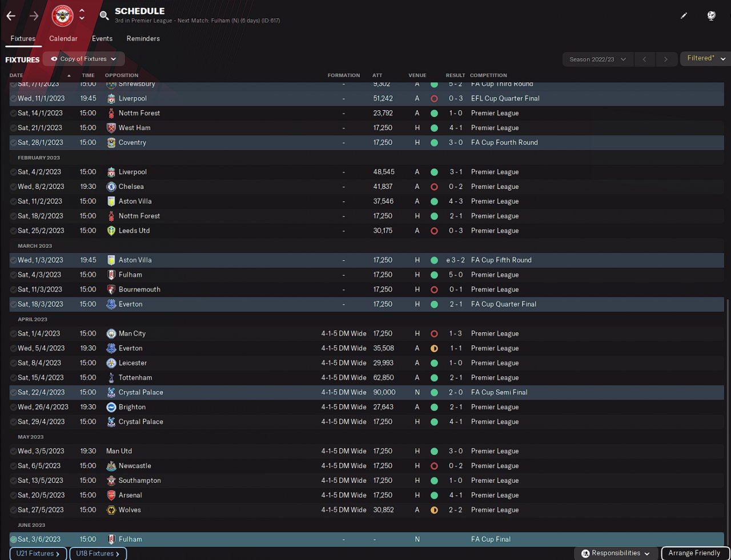Click the loss indicator for the Chelsea match
The width and height of the screenshot is (731, 560).
click(x=434, y=187)
